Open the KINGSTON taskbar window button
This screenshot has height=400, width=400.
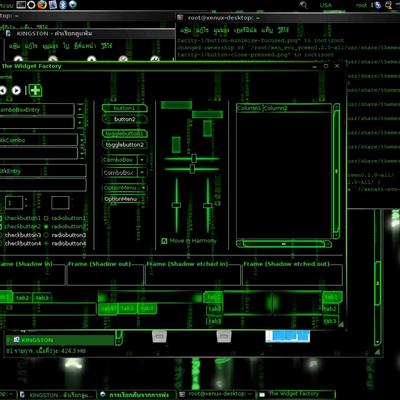point(58,395)
